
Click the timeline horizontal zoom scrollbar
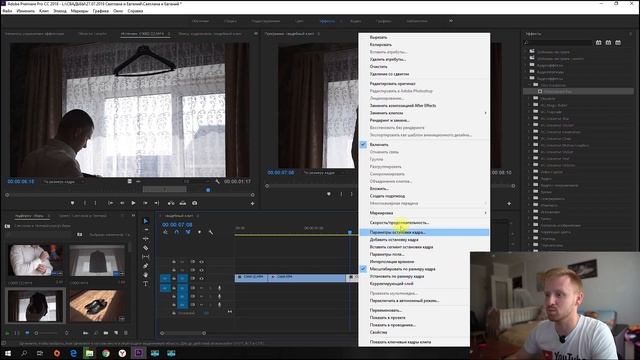(x=183, y=333)
